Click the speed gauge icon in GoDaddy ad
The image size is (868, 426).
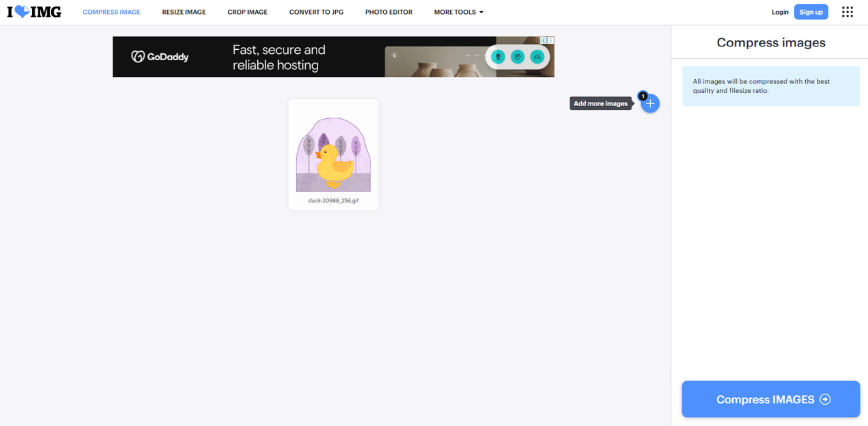(518, 57)
